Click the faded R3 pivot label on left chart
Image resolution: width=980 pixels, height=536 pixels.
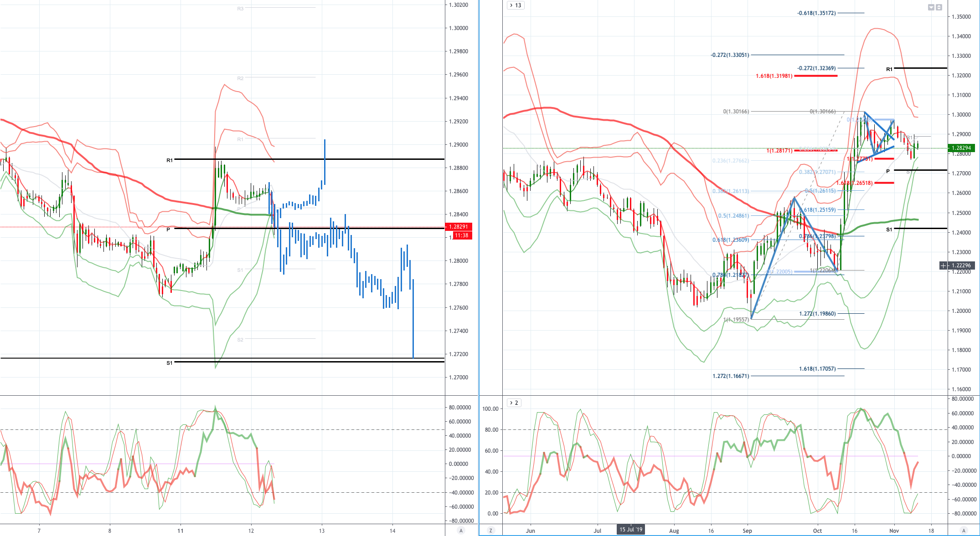240,9
